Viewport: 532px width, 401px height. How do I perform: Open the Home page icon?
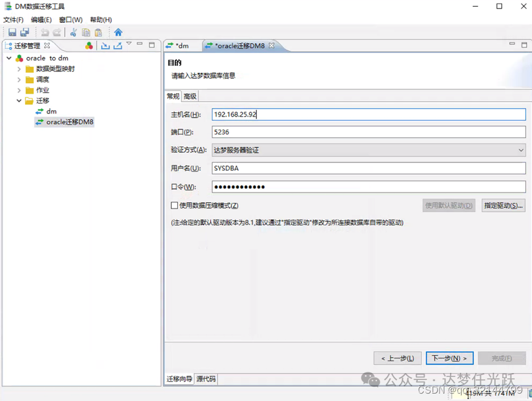click(118, 32)
